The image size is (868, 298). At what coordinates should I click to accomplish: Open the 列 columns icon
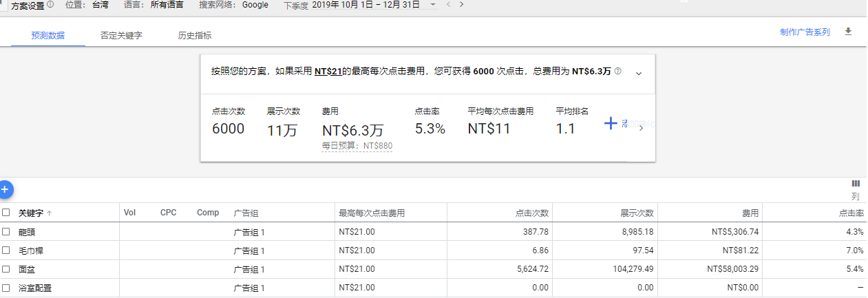tap(856, 184)
